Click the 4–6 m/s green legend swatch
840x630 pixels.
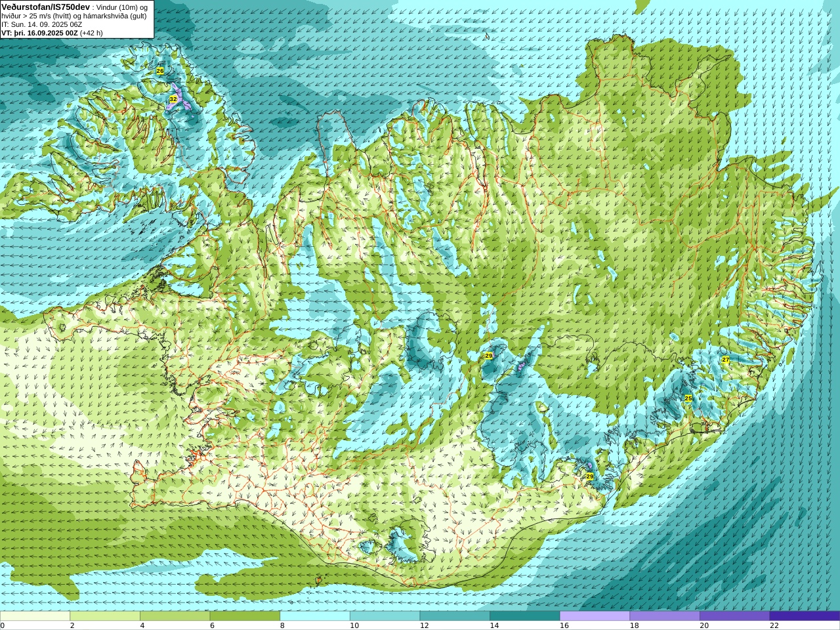pos(175,616)
